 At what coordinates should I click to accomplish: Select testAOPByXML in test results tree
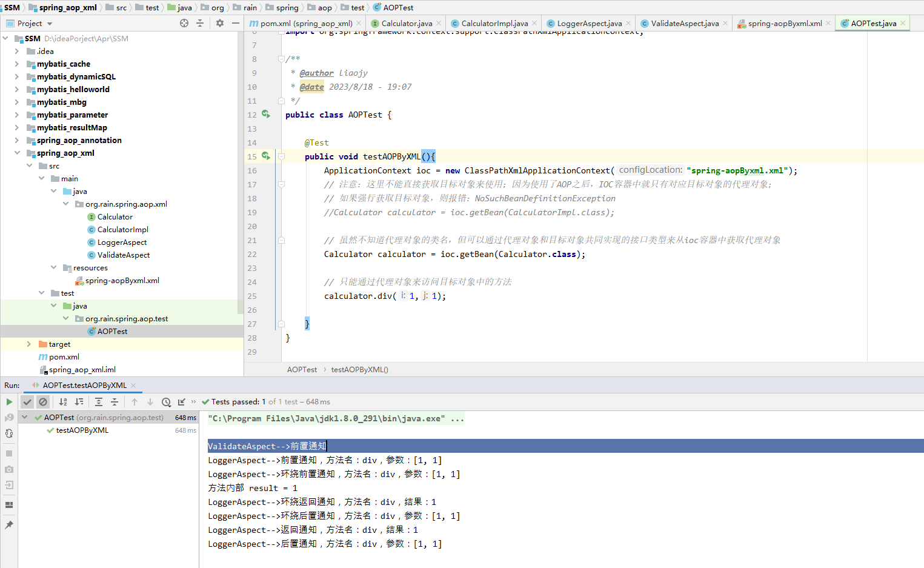(x=82, y=430)
